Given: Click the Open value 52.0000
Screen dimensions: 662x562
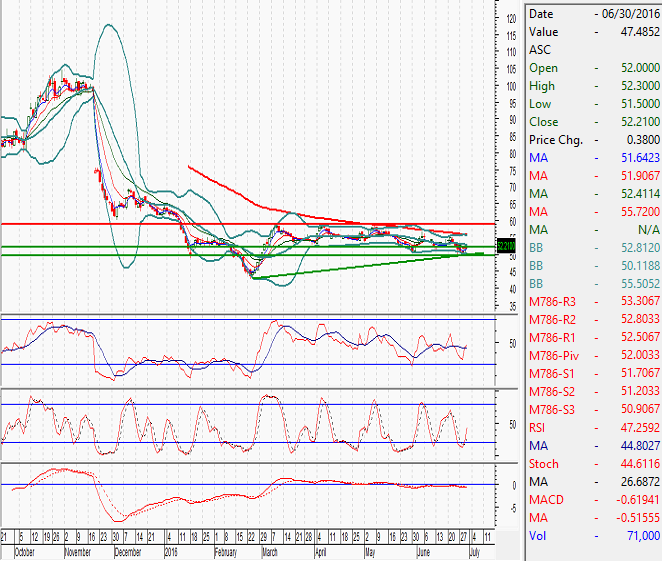Looking at the screenshot, I should [630, 68].
